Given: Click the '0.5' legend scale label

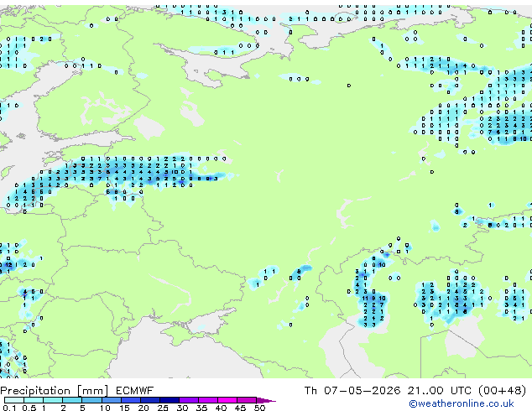Looking at the screenshot, I should [29, 408].
